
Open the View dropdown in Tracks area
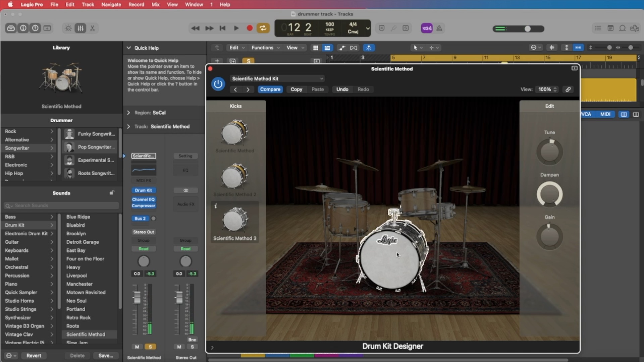[x=295, y=48]
